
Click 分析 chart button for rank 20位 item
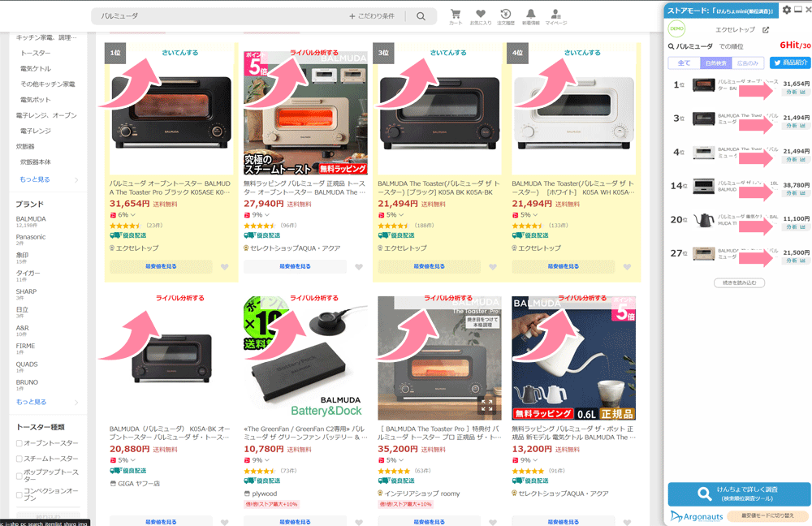pyautogui.click(x=796, y=226)
